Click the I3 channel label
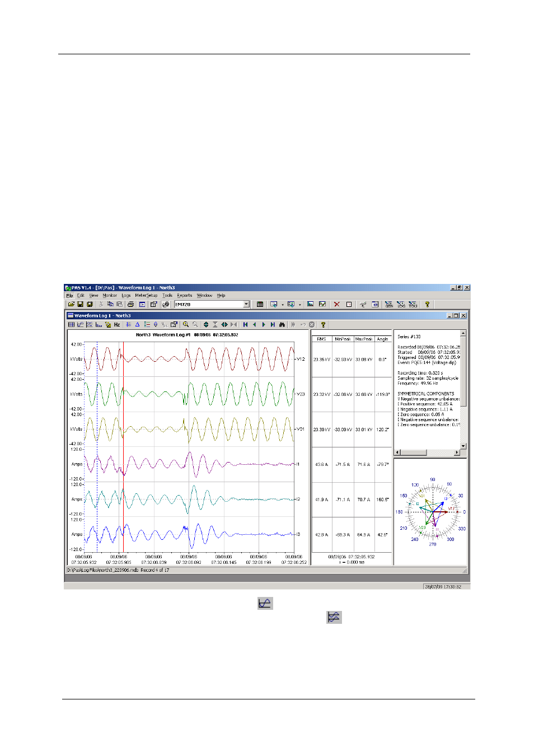534x756 pixels. (x=298, y=534)
